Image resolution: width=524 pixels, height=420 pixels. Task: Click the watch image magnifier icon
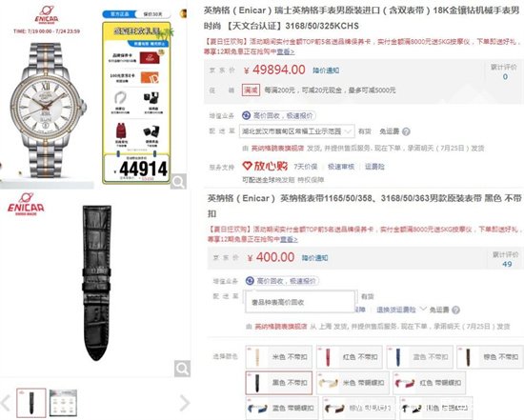click(178, 182)
